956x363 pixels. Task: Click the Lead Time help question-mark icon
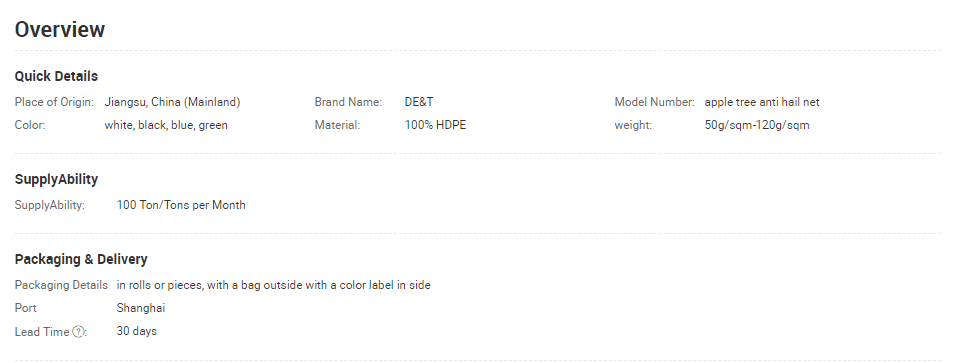(x=78, y=332)
